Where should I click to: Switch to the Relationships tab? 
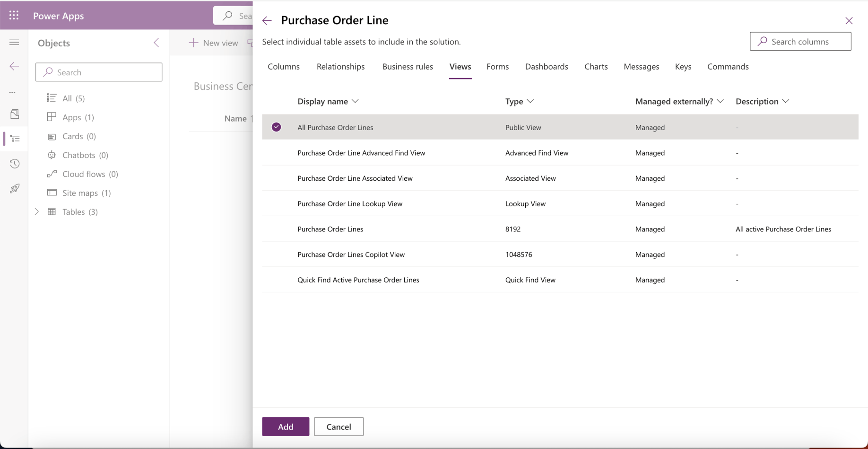pyautogui.click(x=340, y=67)
